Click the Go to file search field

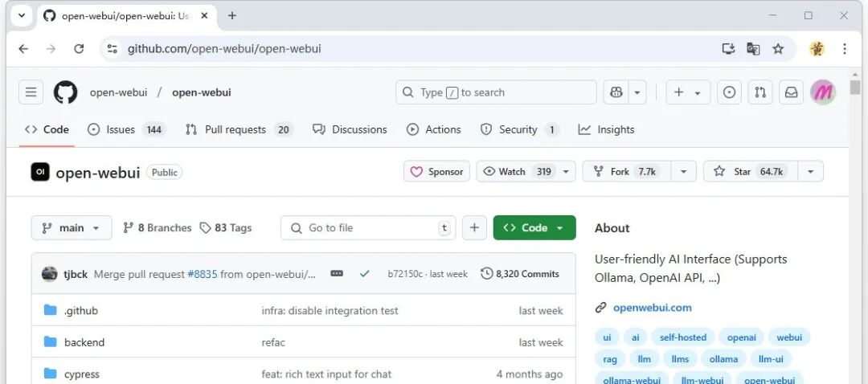(x=368, y=228)
